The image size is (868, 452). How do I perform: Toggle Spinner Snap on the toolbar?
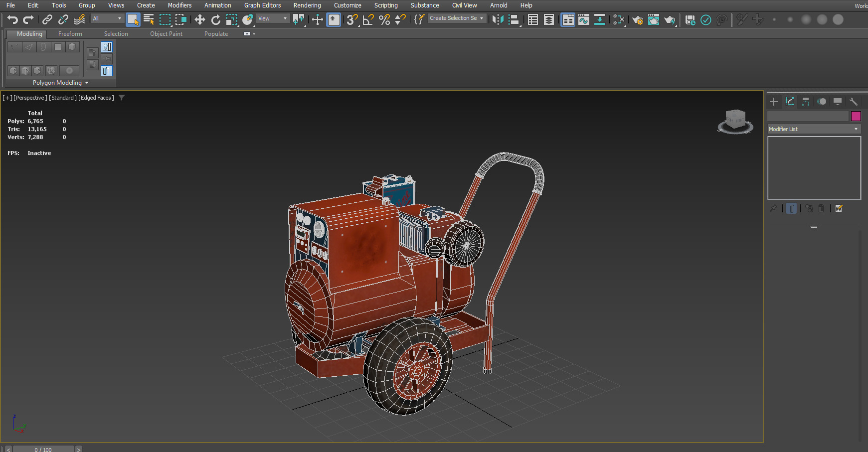(x=400, y=19)
